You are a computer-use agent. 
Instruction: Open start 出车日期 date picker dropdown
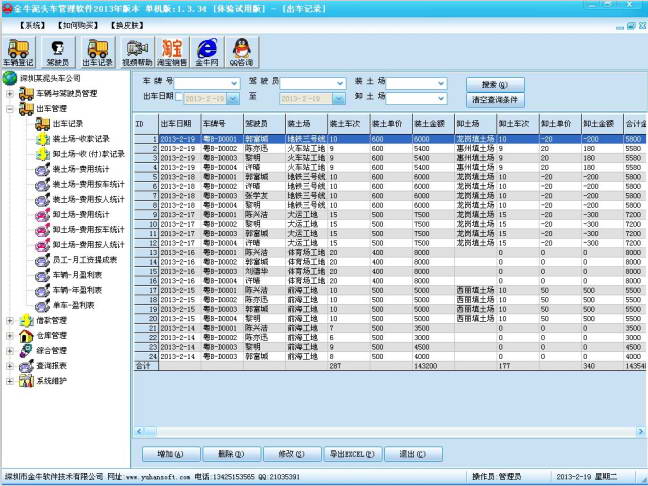pos(233,99)
